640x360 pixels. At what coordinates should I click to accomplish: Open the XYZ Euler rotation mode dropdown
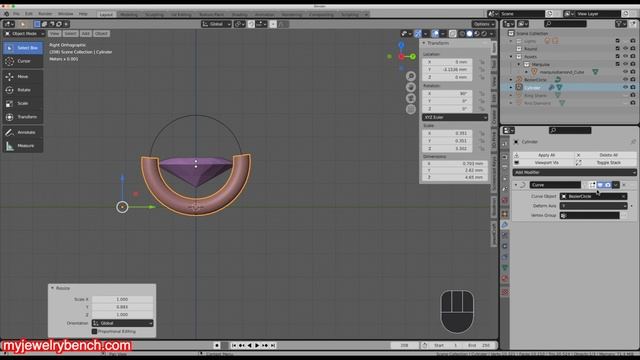[455, 117]
